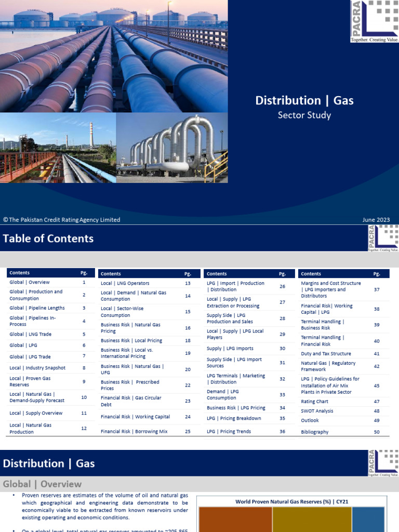
Task: Click 'World Proven Natural Gas Reserves (%) | CY21' chart title
Action: 292,501
